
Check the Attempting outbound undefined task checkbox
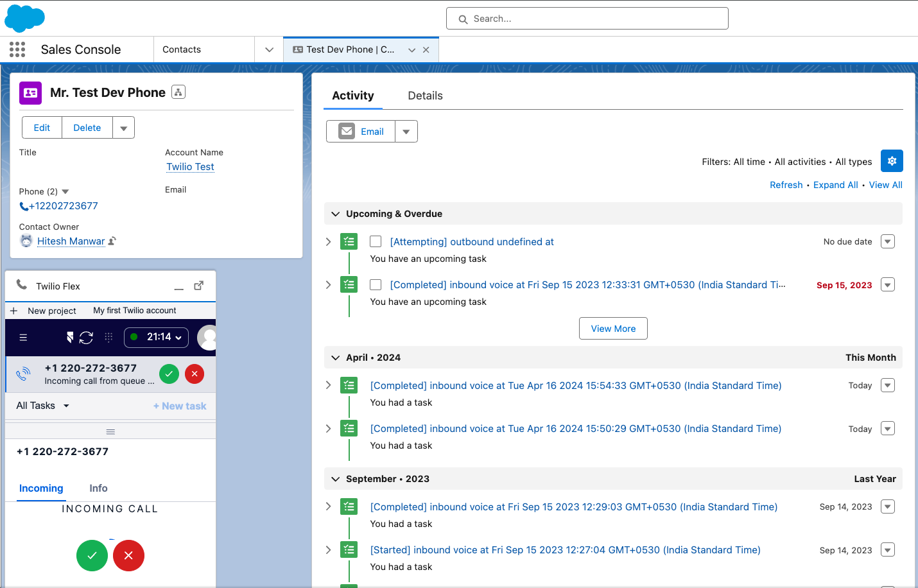376,241
